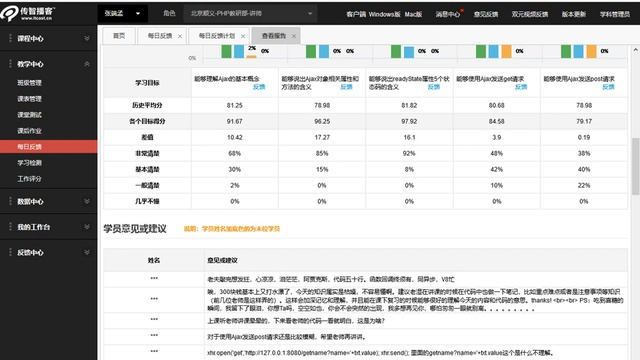This screenshot has height=360, width=640.
Task: Open 消息中心 in the top bar
Action: tap(447, 14)
